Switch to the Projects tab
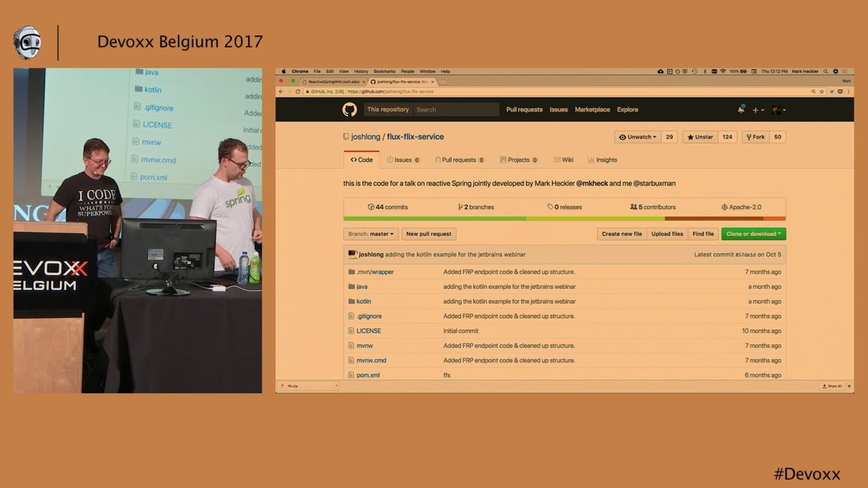The width and height of the screenshot is (868, 488). point(519,160)
